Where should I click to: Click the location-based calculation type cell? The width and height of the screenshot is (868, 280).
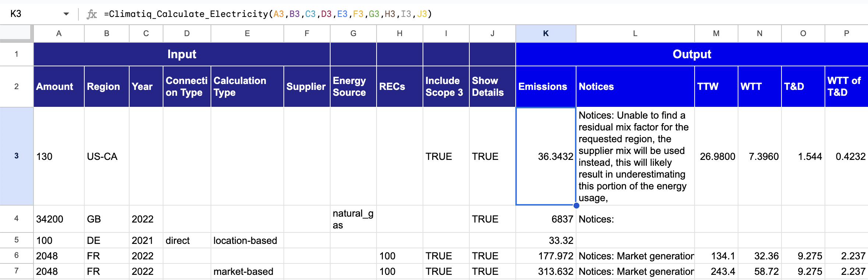point(247,240)
